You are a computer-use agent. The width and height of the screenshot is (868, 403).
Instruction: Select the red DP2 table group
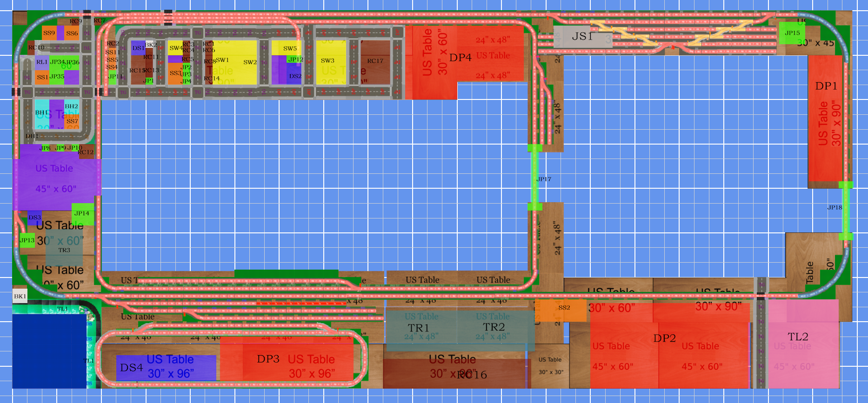pos(670,345)
